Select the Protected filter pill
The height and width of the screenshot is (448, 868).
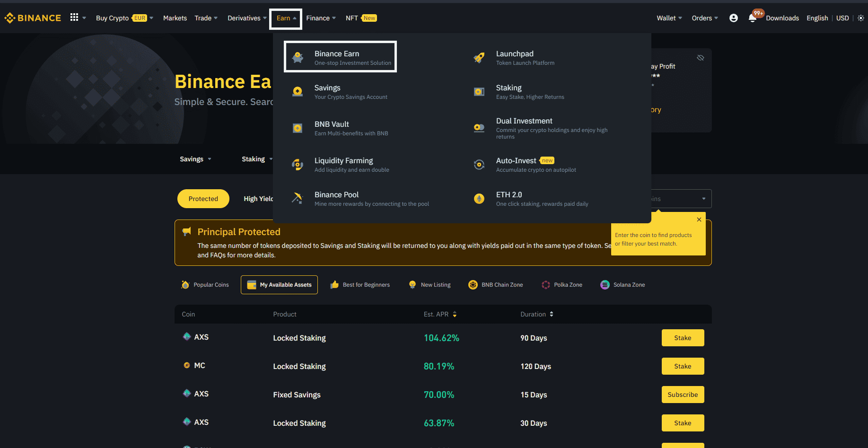tap(203, 199)
